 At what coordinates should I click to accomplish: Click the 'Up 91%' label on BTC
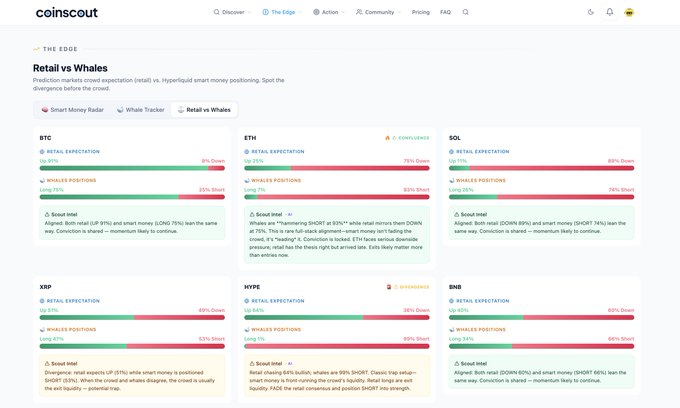click(49, 161)
